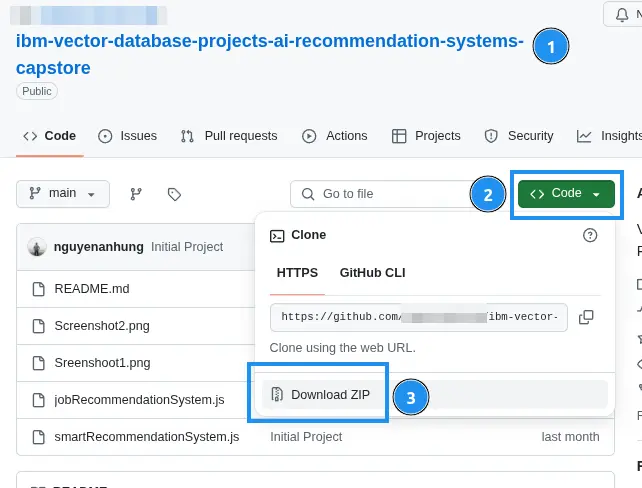The width and height of the screenshot is (642, 488).
Task: Click the Sreenshoot1.png file icon
Action: click(38, 363)
